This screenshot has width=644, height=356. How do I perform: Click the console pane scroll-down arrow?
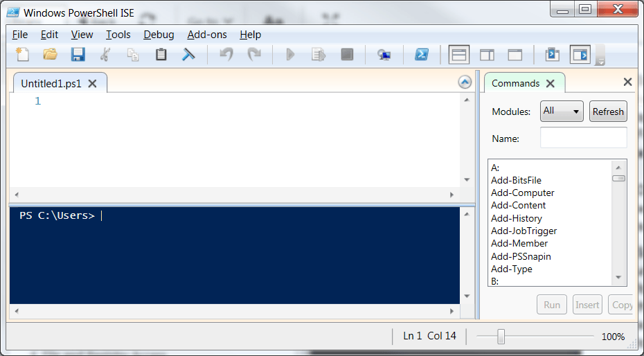click(467, 296)
